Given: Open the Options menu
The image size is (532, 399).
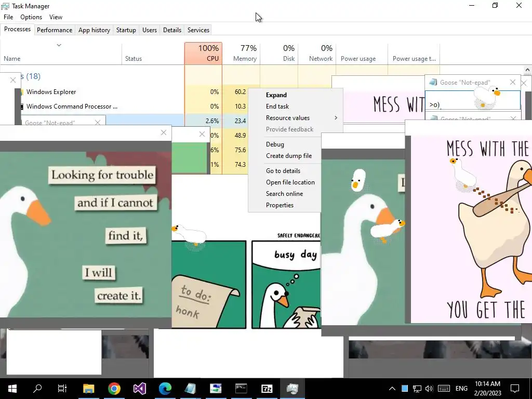Looking at the screenshot, I should (31, 17).
